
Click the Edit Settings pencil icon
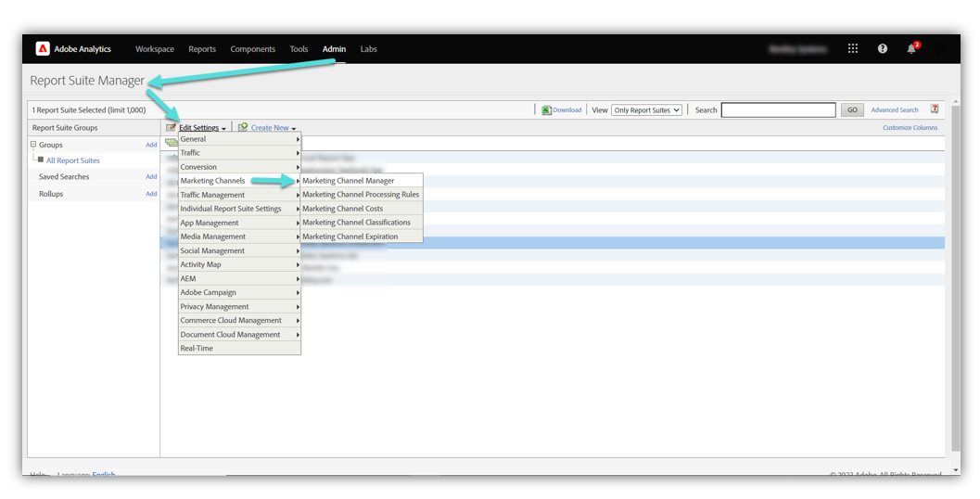coord(172,128)
